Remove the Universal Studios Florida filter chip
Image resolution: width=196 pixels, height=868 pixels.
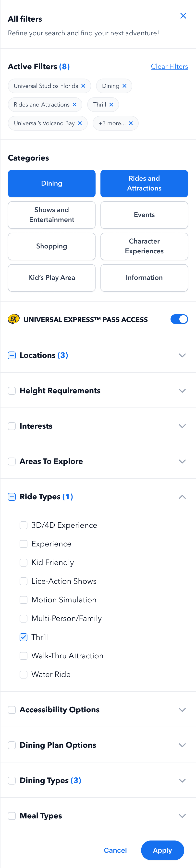point(83,86)
